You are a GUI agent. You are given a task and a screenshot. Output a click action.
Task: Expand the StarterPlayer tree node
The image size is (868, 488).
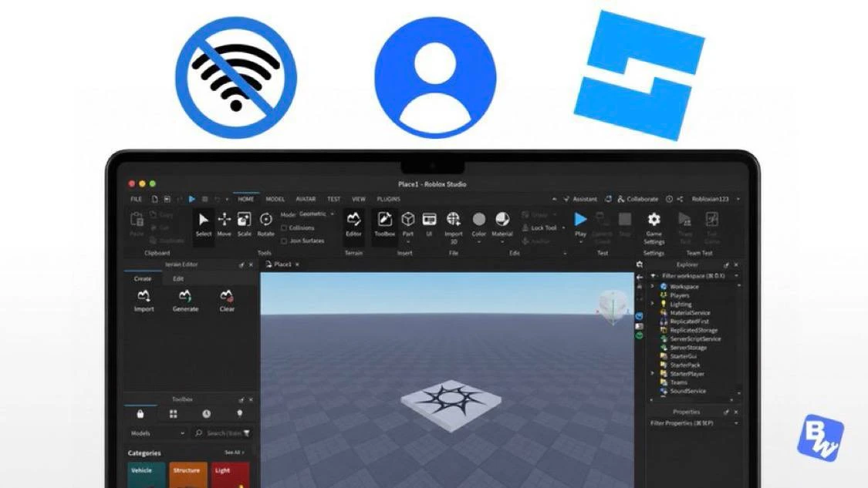653,374
